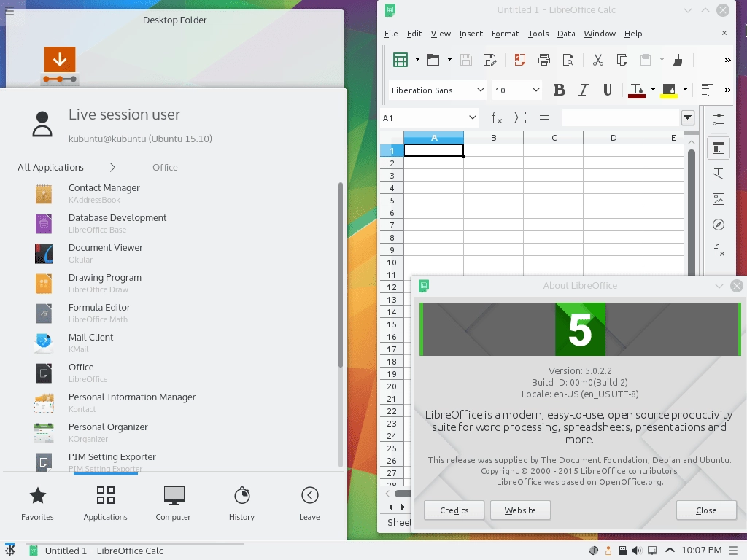Click the Open folder icon in the Calc toolbar
Screen dimensions: 747x560
click(x=433, y=60)
